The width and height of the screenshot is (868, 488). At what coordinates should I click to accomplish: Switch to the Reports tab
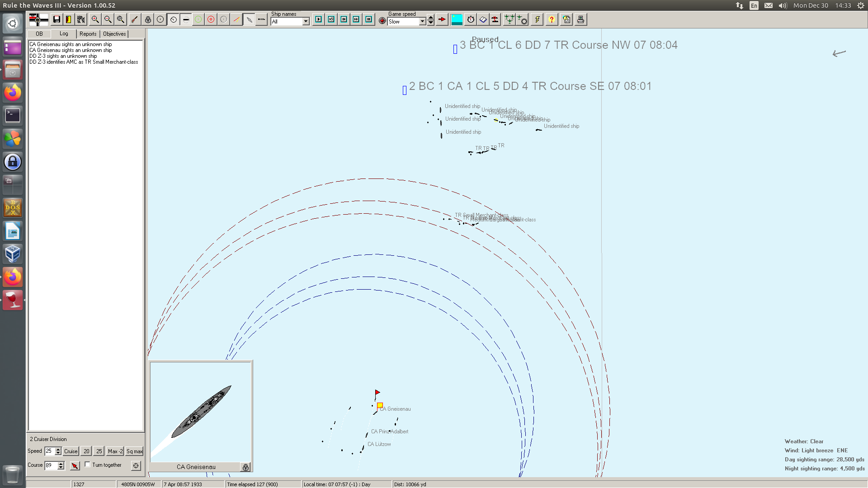tap(88, 34)
